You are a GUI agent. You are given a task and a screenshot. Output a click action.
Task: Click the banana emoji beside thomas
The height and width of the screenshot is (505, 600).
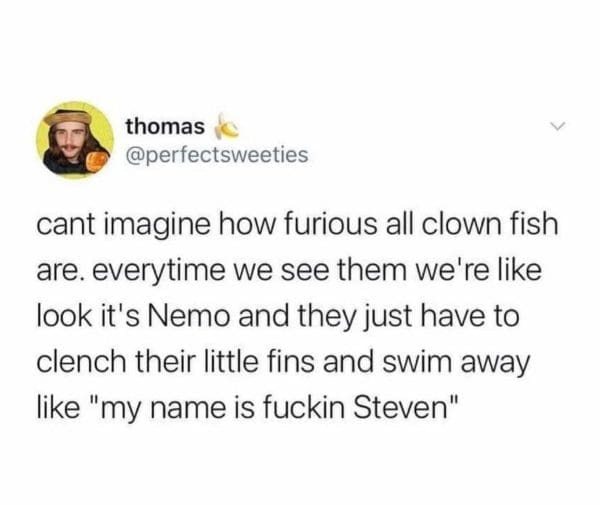tap(226, 126)
